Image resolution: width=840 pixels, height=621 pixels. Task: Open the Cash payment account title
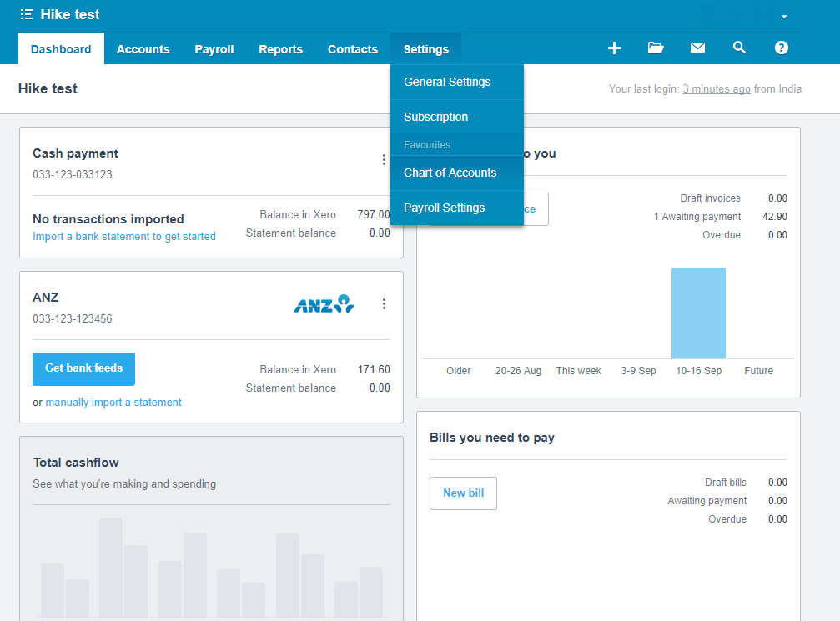pos(76,153)
